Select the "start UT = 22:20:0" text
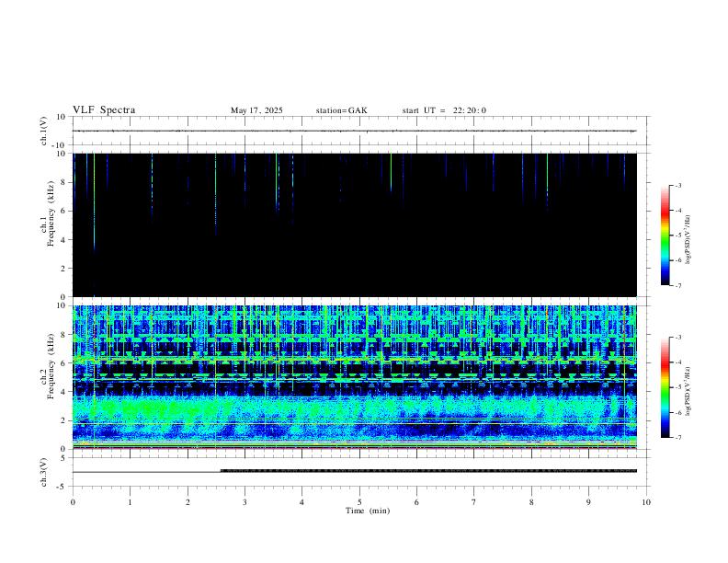 pos(444,110)
